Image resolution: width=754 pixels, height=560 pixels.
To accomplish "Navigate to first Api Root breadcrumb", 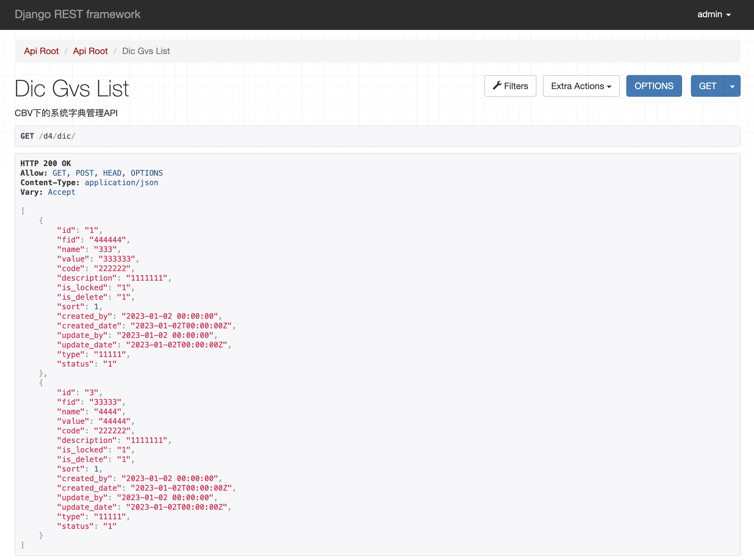I will coord(41,51).
